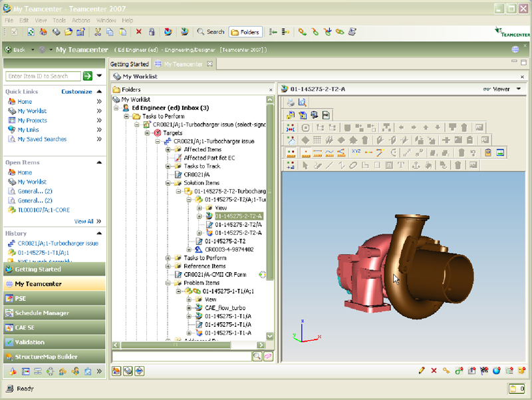The width and height of the screenshot is (532, 400).
Task: Open the Actions menu
Action: [80, 21]
